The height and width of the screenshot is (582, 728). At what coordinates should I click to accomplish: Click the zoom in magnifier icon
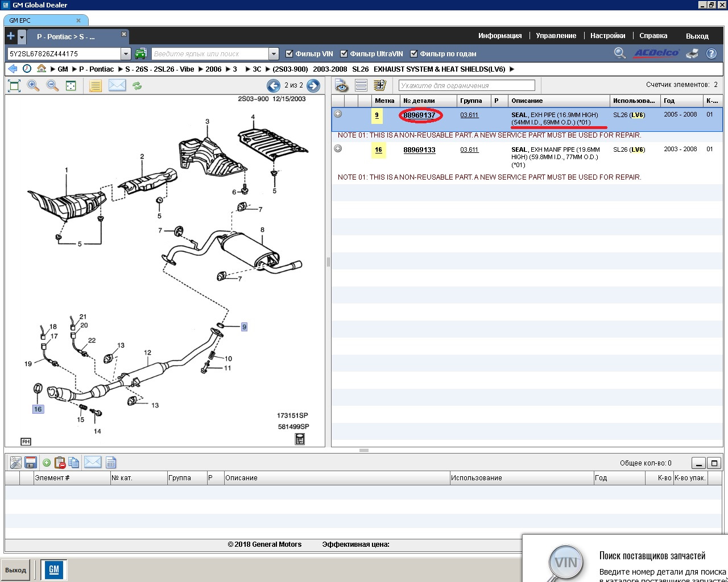point(34,86)
